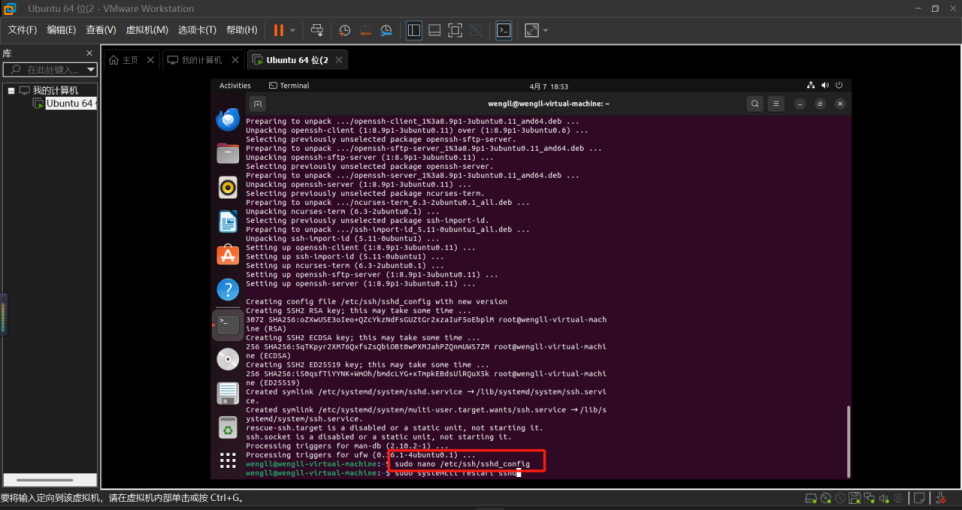Open the message log status bar icon
The width and height of the screenshot is (962, 510).
pyautogui.click(x=919, y=498)
